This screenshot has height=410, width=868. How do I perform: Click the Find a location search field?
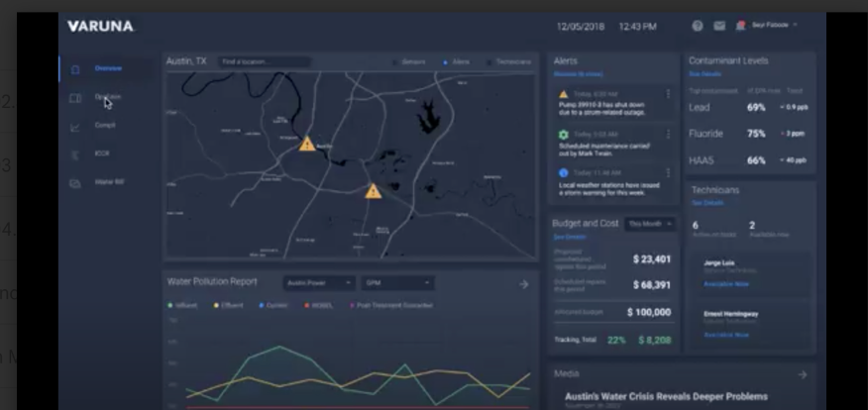(264, 62)
